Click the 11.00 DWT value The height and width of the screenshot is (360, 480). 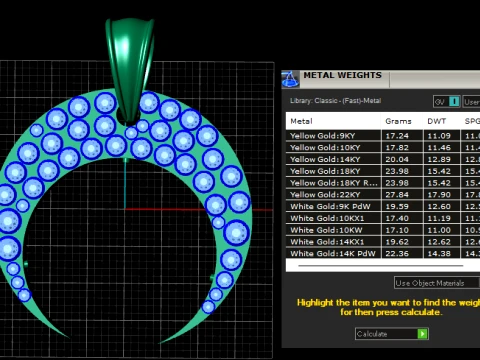point(439,230)
